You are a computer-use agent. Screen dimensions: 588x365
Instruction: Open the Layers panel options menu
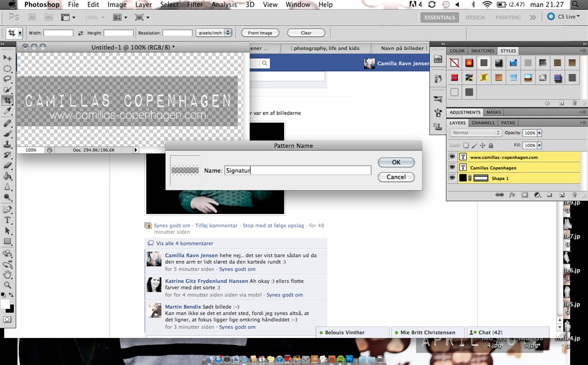click(x=582, y=123)
